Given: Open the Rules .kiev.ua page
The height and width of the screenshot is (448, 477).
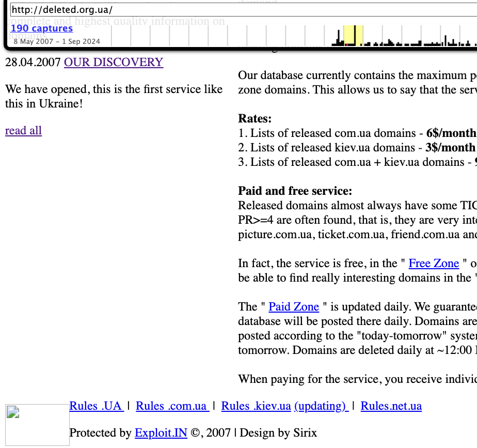Looking at the screenshot, I should tap(256, 406).
